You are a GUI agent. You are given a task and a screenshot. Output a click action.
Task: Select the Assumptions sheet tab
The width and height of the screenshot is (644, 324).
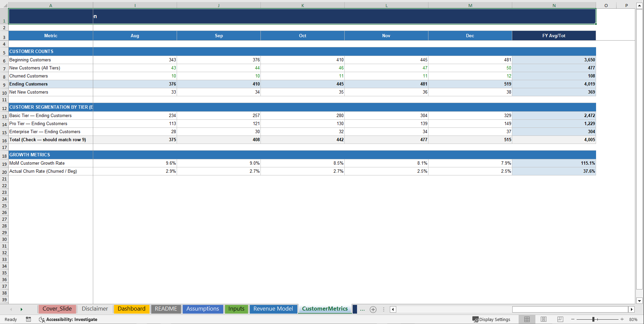(x=202, y=309)
